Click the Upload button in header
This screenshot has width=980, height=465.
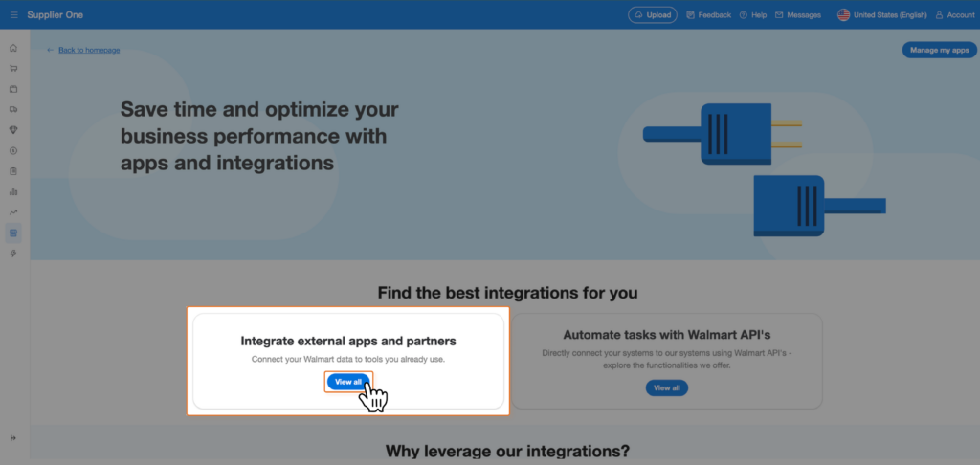pyautogui.click(x=653, y=15)
